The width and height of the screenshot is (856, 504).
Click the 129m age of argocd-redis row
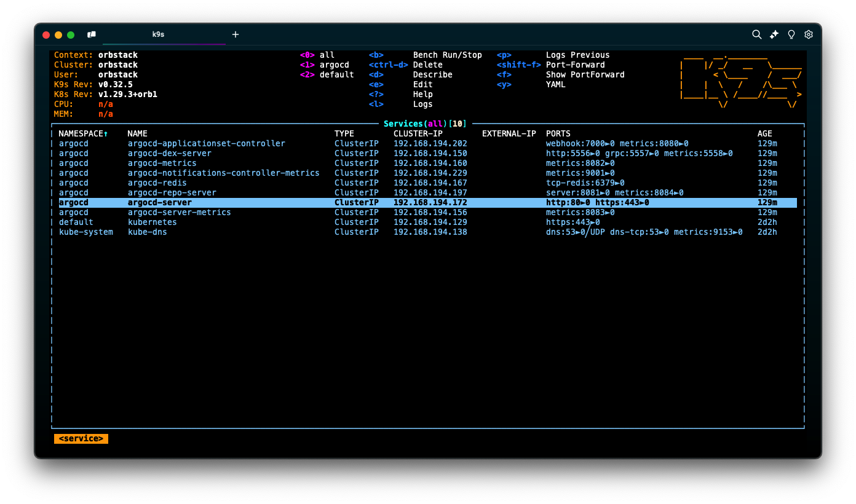point(767,183)
